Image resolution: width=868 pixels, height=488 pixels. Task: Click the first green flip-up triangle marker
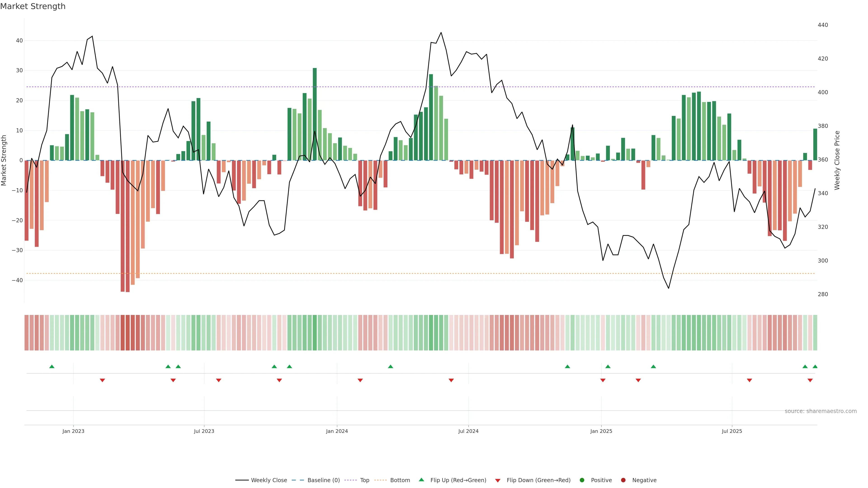(x=52, y=366)
